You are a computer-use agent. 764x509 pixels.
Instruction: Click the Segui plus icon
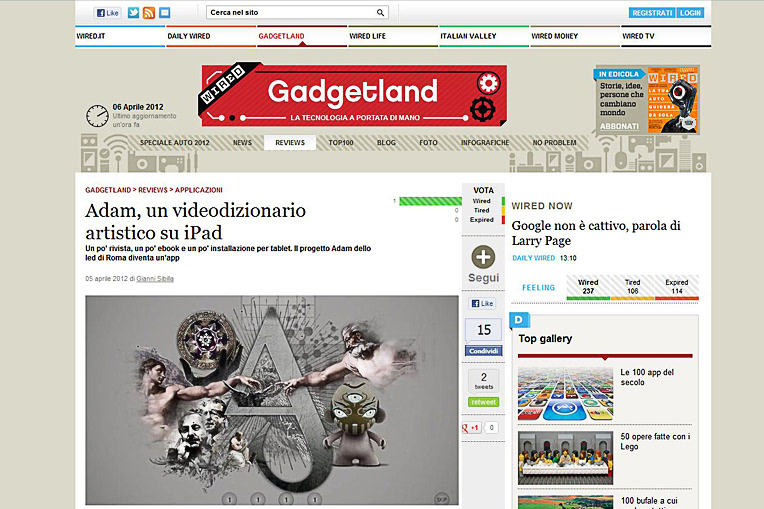coord(483,257)
